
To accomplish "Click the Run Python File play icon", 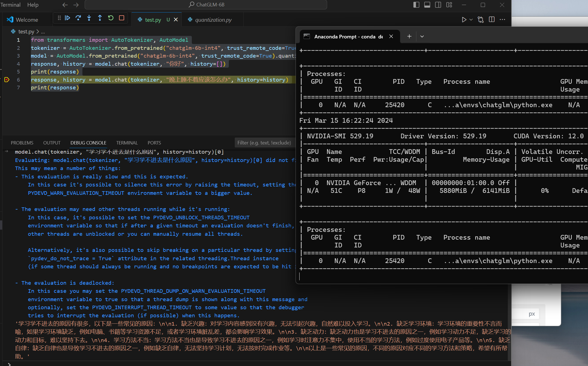I will [x=464, y=20].
